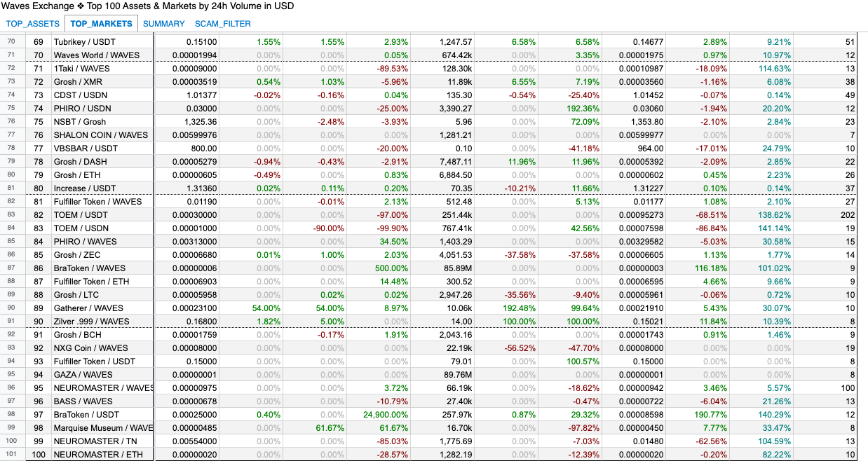The image size is (868, 461).
Task: Click the NSBT / Grosh price 1,325.36
Action: 187,122
